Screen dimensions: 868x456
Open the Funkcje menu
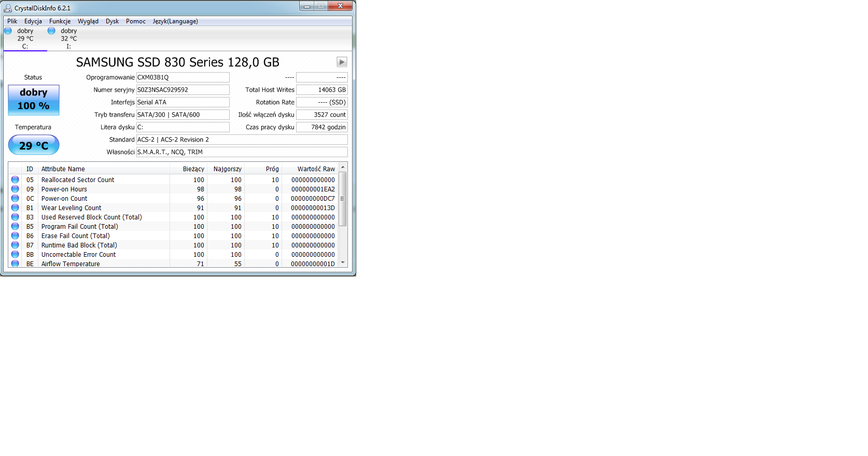coord(60,21)
